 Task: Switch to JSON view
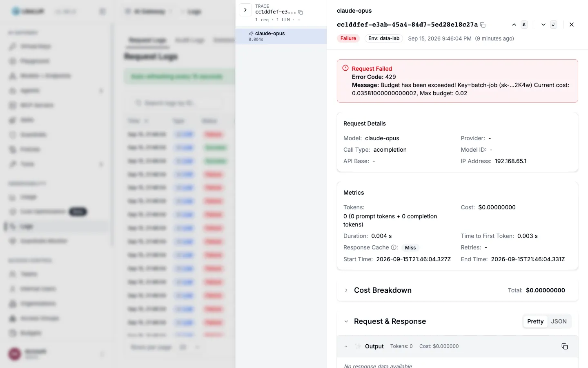click(559, 321)
